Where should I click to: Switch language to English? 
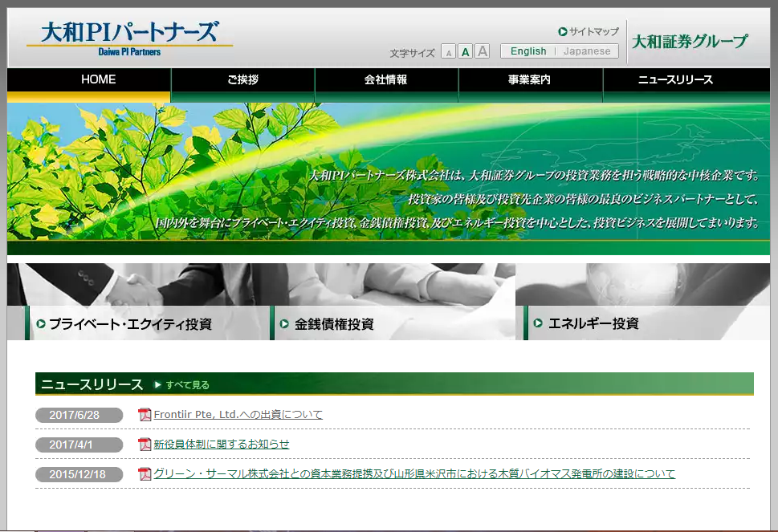(x=528, y=51)
